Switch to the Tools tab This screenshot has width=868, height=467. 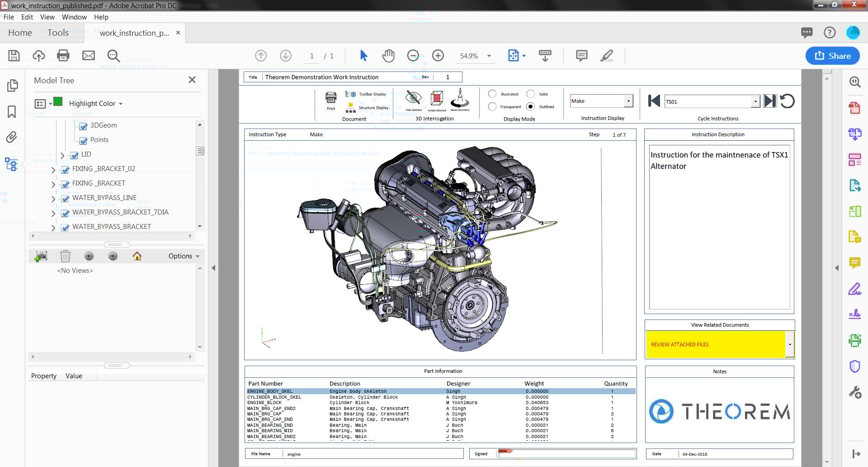tap(58, 33)
